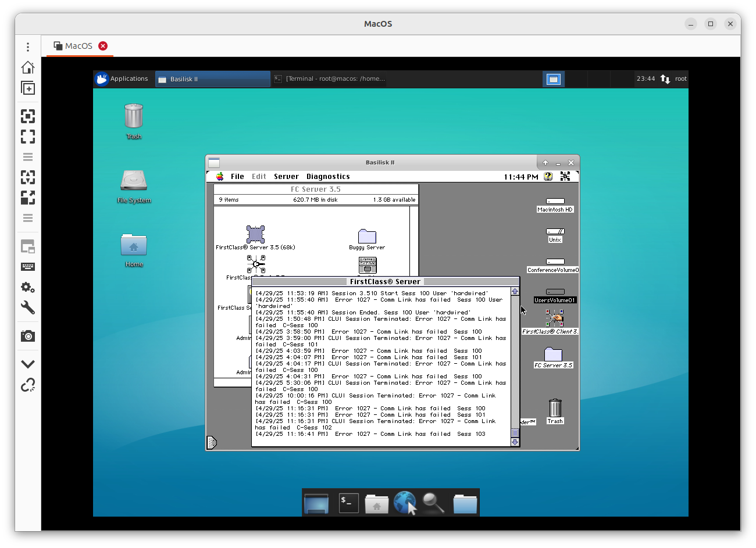Open the file manager folder in dock

[x=465, y=503]
